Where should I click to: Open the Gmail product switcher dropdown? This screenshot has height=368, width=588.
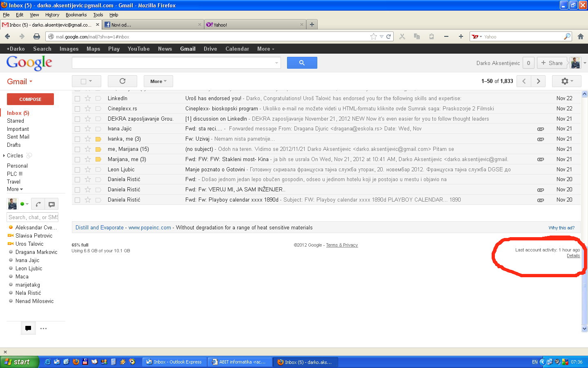click(20, 81)
